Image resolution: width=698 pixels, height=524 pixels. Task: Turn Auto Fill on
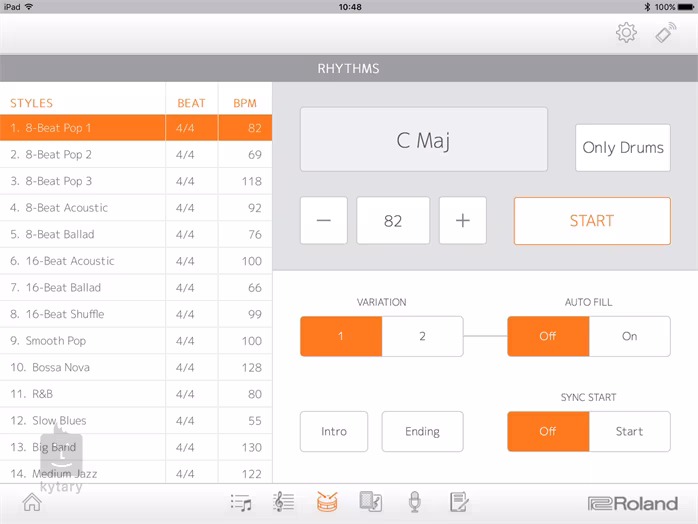tap(629, 336)
